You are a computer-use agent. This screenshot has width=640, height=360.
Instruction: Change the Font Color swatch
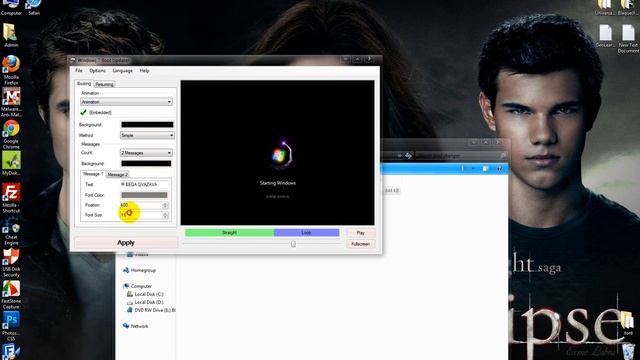pos(144,195)
